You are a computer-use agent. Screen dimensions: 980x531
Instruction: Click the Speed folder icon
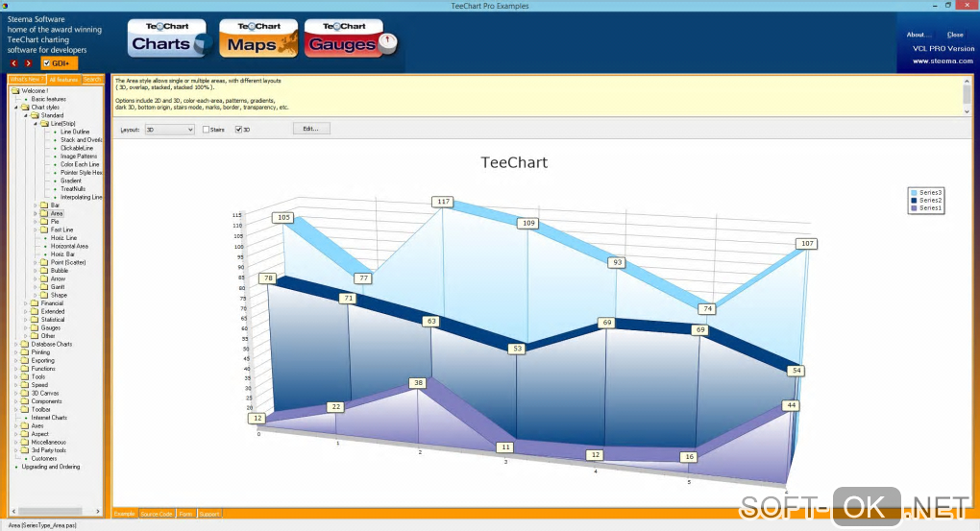tap(25, 385)
